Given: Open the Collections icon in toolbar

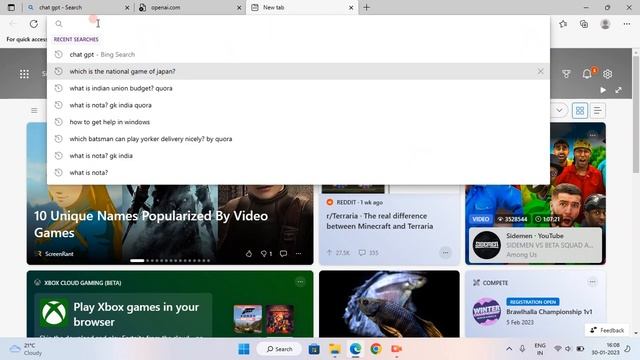Looking at the screenshot, I should [x=584, y=24].
